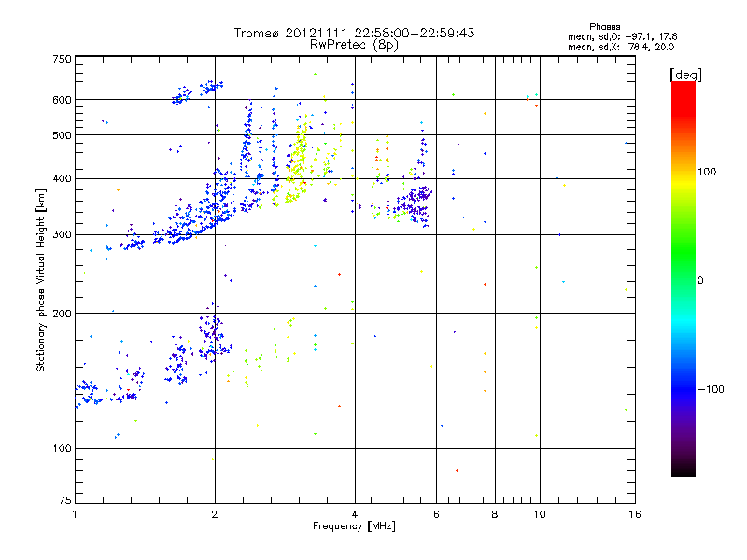Viewport: 747px width, 560px height.
Task: Click the '100' colorbar tick label
Action: click(x=707, y=172)
